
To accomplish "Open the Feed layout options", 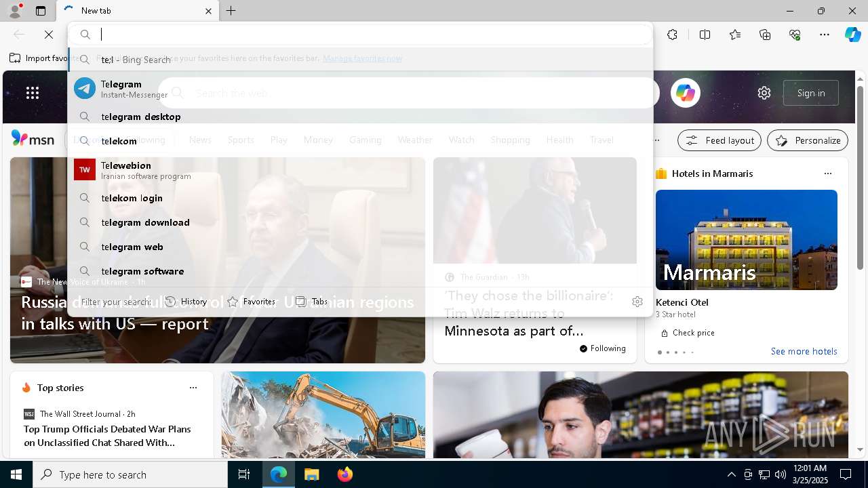I will (x=719, y=140).
